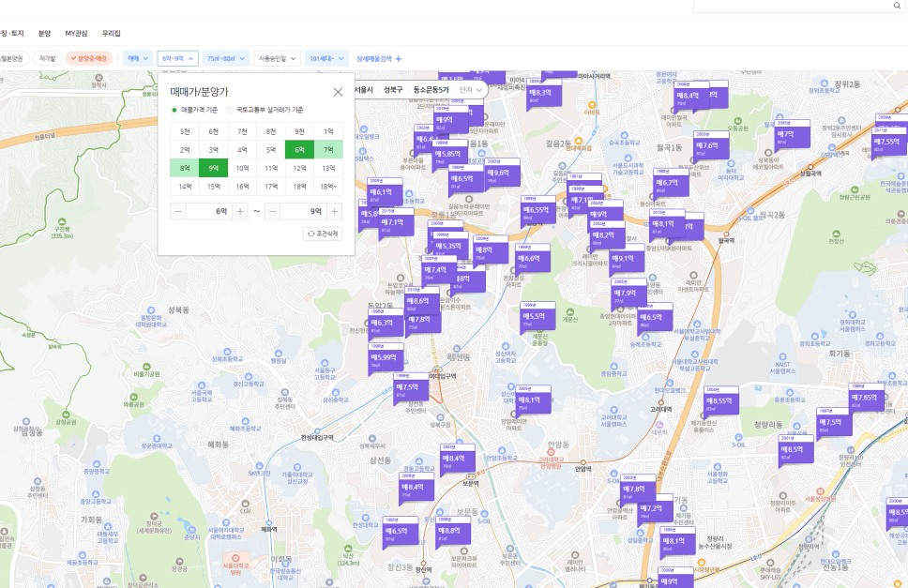Select the 국토교통부 실거래가 기준 radio option
Image resolution: width=908 pixels, height=588 pixels.
[x=230, y=110]
